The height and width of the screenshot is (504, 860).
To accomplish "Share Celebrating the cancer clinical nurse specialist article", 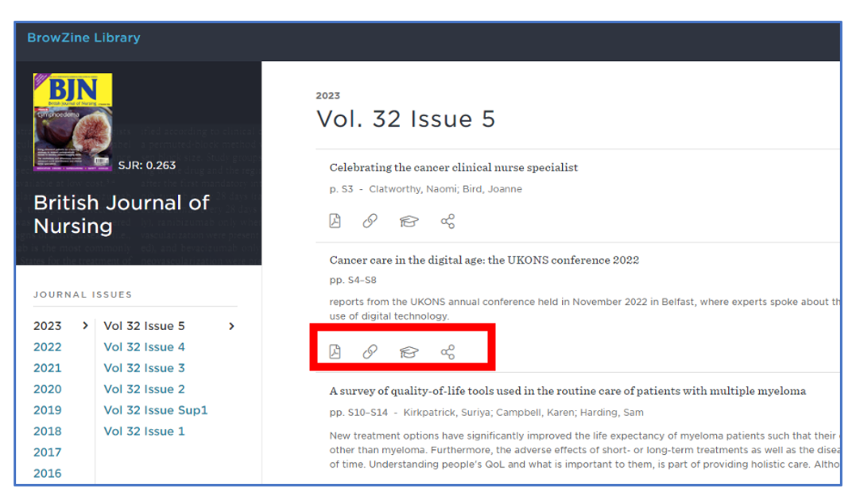I will (447, 221).
